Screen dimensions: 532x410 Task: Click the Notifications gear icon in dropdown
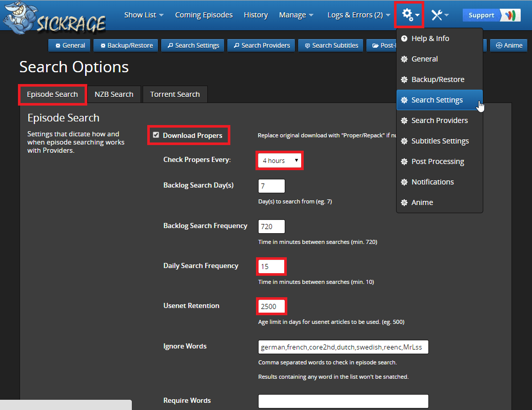(x=404, y=182)
